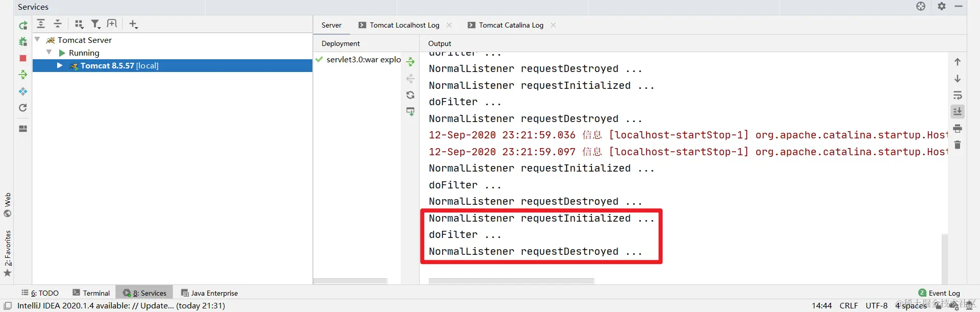This screenshot has height=312, width=980.
Task: Change the CRLF line separator
Action: [849, 306]
